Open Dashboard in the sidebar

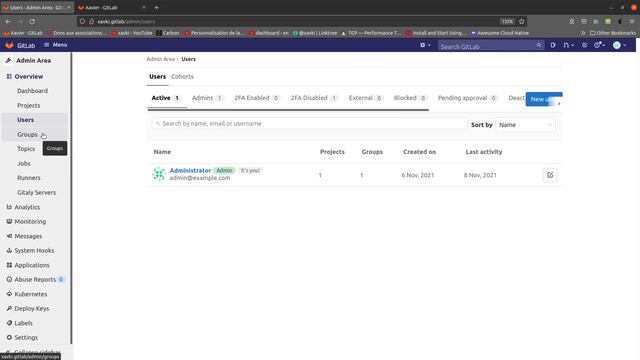[x=32, y=91]
